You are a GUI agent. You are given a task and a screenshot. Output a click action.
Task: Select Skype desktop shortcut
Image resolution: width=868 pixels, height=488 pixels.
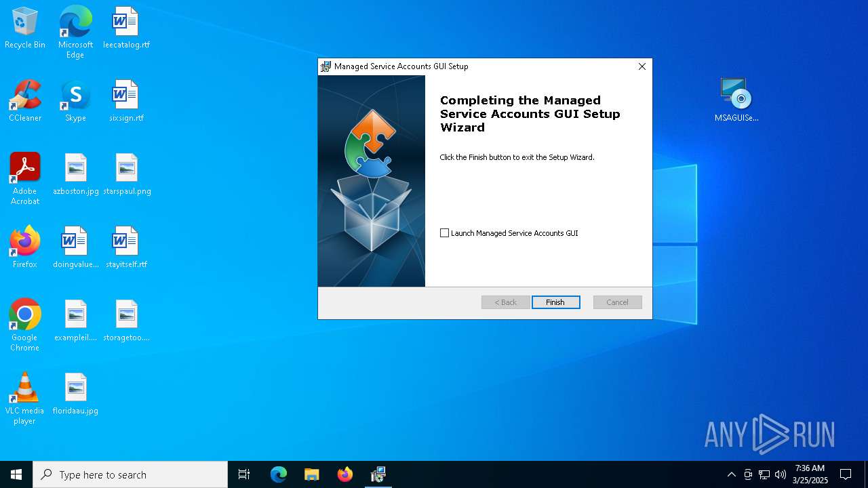pyautogui.click(x=75, y=102)
